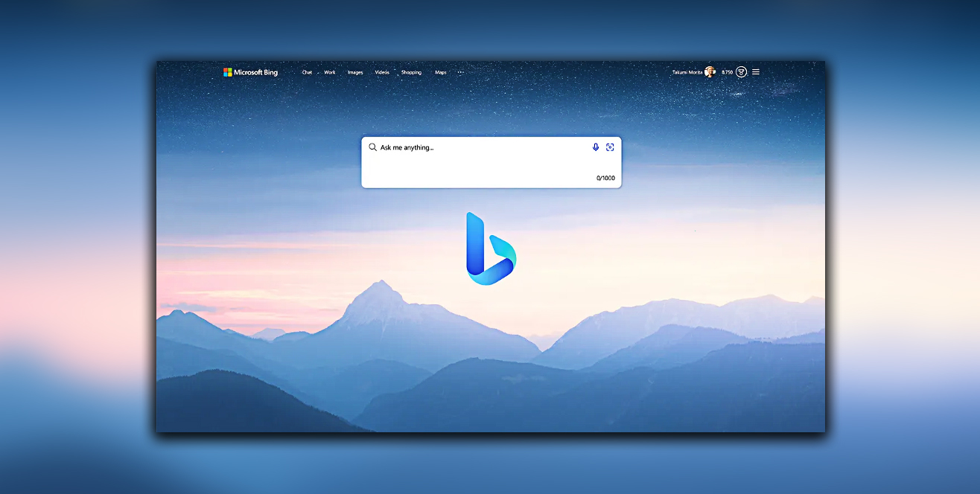Viewport: 980px width, 494px height.
Task: Click the Microsoft Bing logo
Action: coord(250,72)
